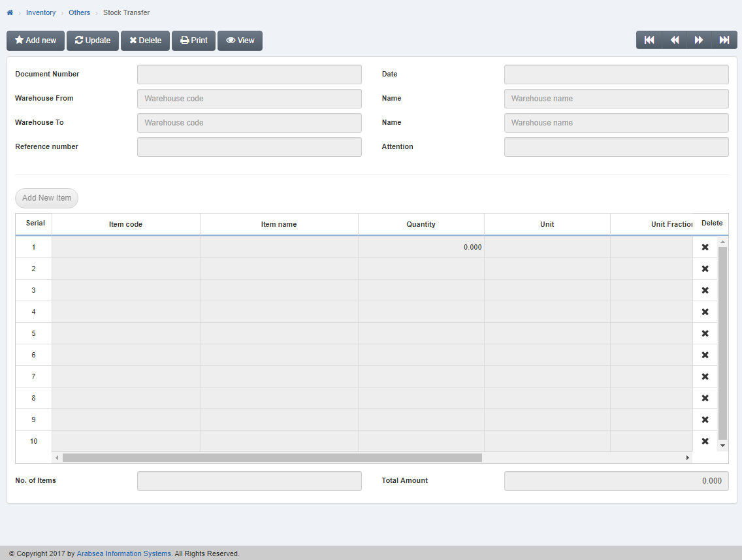The height and width of the screenshot is (560, 742).
Task: Advance to the next record
Action: click(x=699, y=40)
